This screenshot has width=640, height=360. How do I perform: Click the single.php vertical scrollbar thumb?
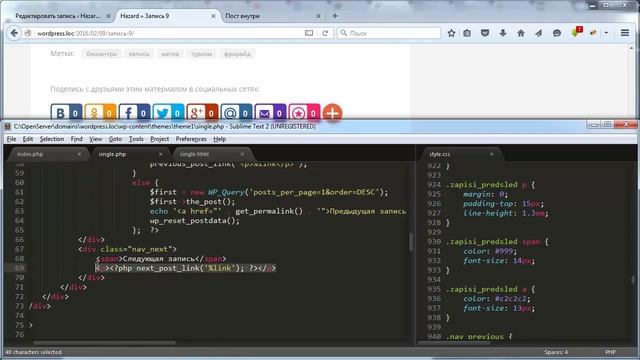tap(411, 242)
